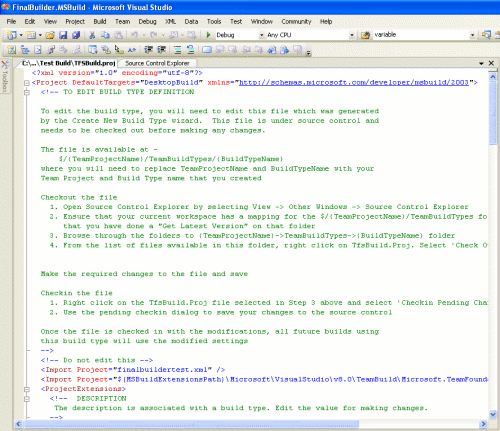500x431 pixels.
Task: Click the Save All icon
Action: pyautogui.click(x=76, y=35)
